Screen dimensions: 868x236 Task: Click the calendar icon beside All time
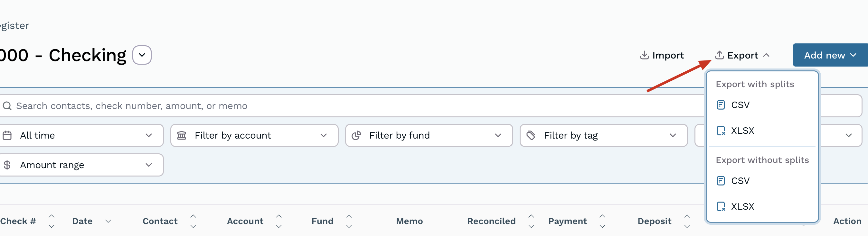pyautogui.click(x=7, y=136)
